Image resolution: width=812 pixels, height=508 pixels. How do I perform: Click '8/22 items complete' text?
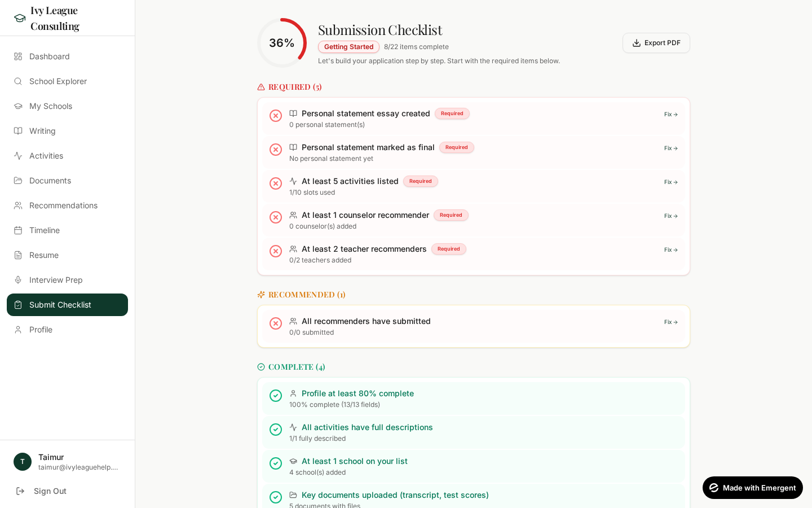tap(416, 47)
